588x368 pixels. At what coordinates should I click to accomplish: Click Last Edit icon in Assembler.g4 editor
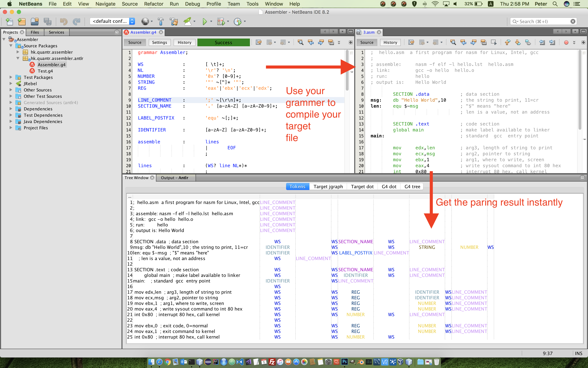pos(258,42)
